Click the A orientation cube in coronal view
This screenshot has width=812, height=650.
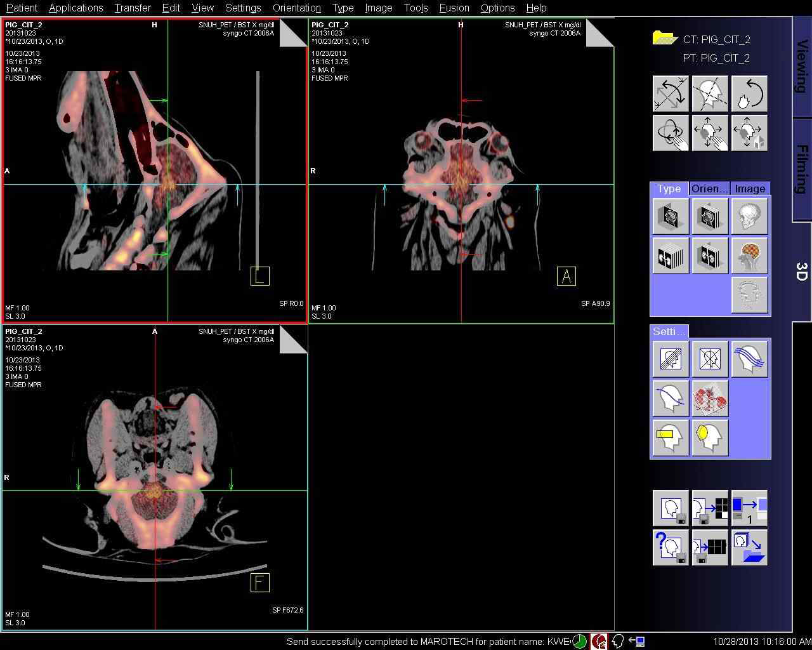pyautogui.click(x=566, y=276)
